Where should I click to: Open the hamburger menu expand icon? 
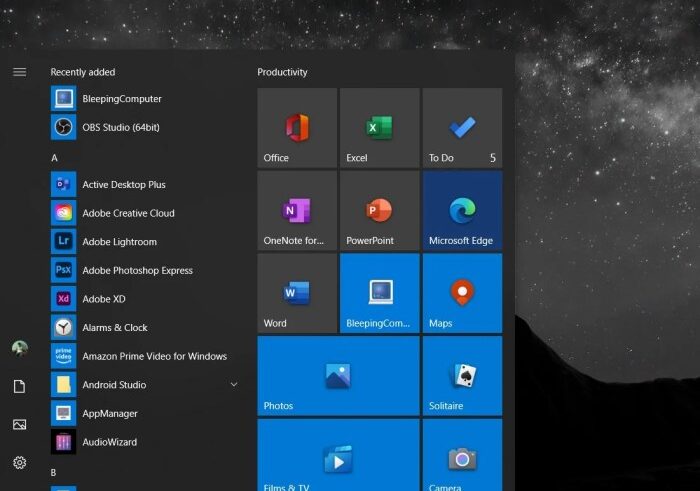click(x=19, y=72)
